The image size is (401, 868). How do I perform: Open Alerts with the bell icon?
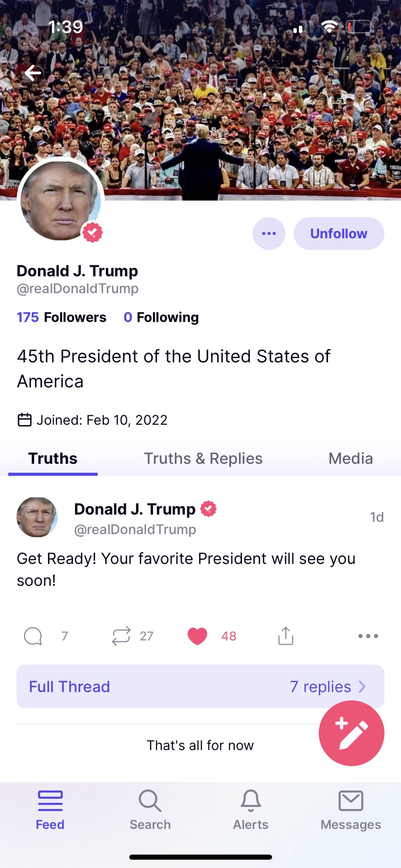coord(251,810)
